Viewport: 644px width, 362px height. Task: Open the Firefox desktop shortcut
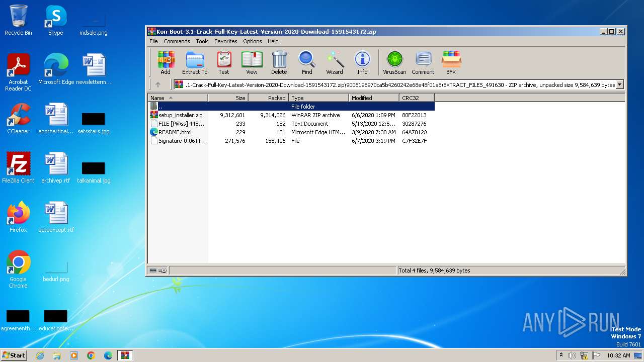[x=18, y=217]
